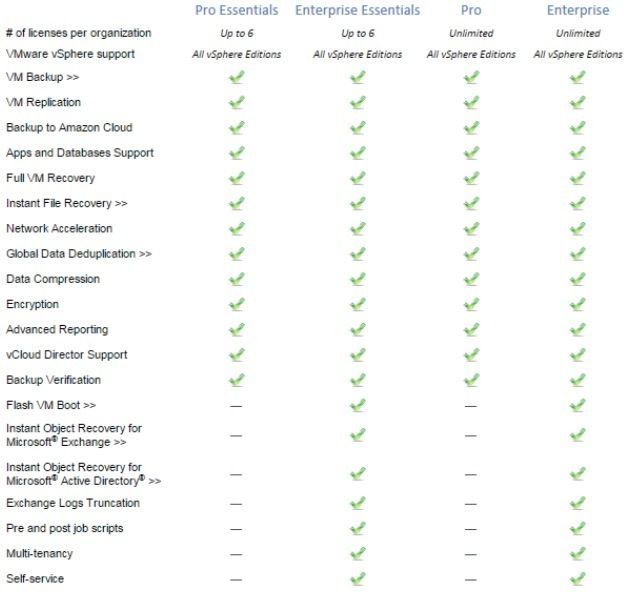The width and height of the screenshot is (629, 601).
Task: Click Exchange Logs Truncation dash under Pro column
Action: (471, 504)
